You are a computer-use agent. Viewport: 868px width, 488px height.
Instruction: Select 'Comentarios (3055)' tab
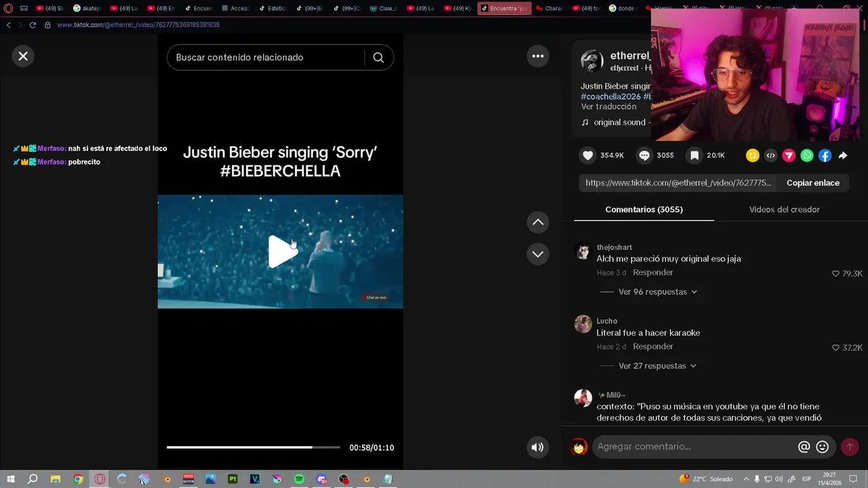point(644,209)
